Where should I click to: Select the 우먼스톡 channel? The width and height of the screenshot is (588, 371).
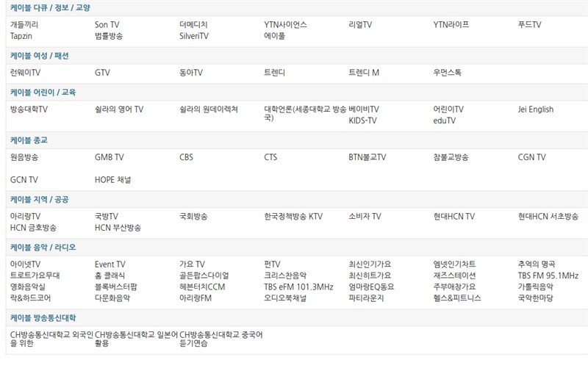[x=448, y=73]
